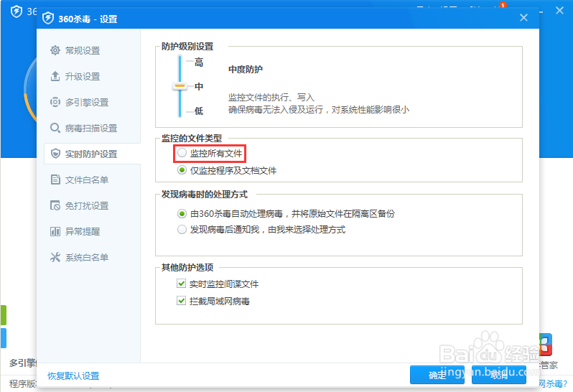573x392 pixels.
Task: Toggle 拦截局域网病毒 checkbox
Action: pyautogui.click(x=181, y=301)
